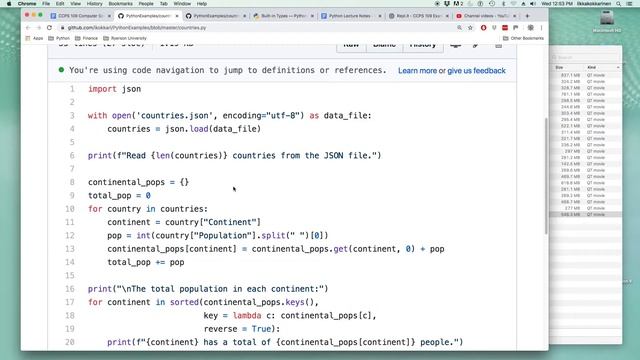Close the active PythonExamples tab
The image size is (640, 360).
tap(177, 16)
